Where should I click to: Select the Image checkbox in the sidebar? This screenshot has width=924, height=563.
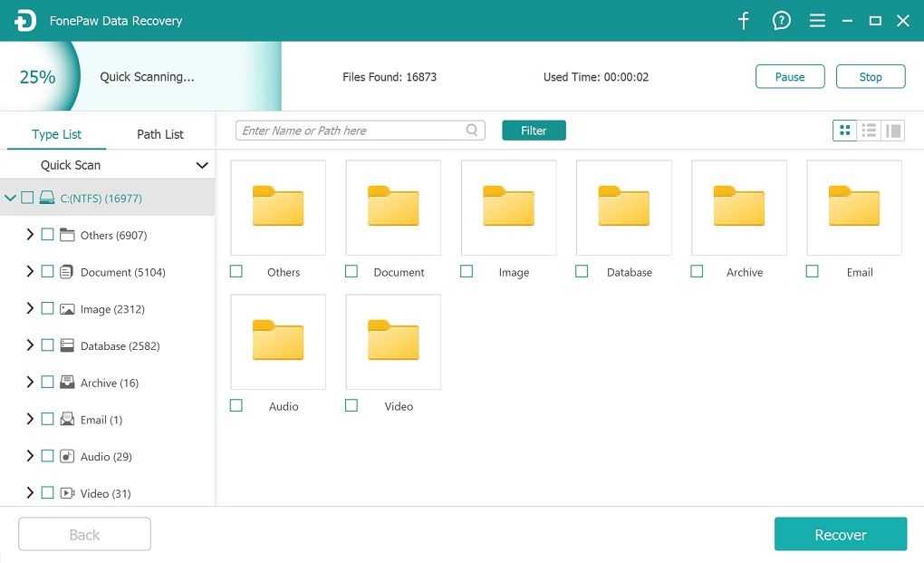pos(49,308)
